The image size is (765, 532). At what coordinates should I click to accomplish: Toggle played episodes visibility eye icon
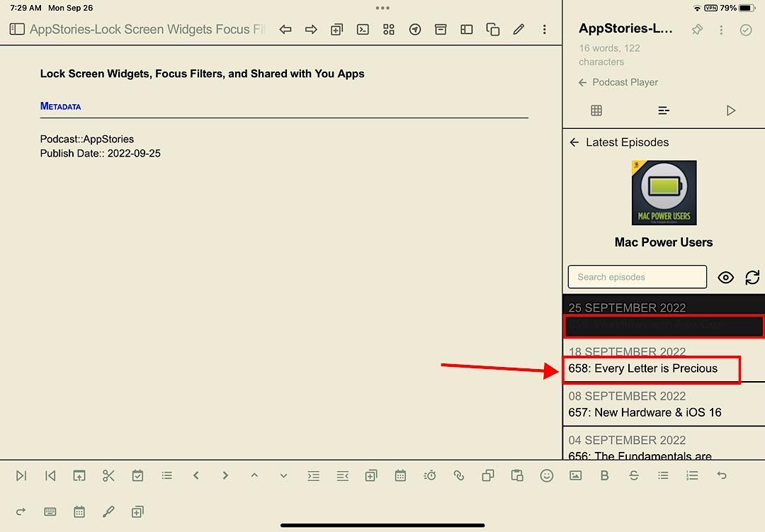(725, 277)
